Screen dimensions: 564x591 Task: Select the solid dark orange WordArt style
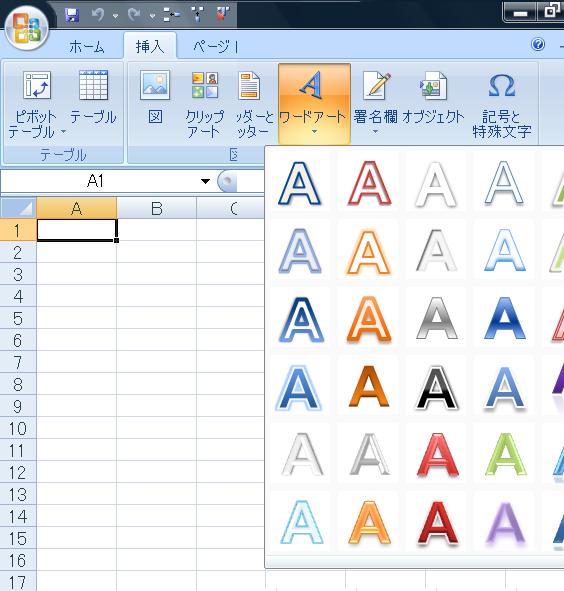369,386
